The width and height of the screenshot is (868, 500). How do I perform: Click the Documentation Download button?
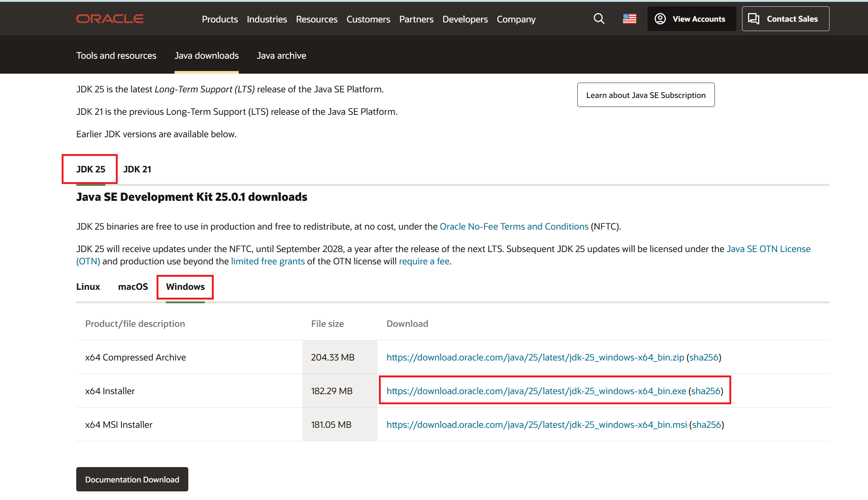[132, 479]
